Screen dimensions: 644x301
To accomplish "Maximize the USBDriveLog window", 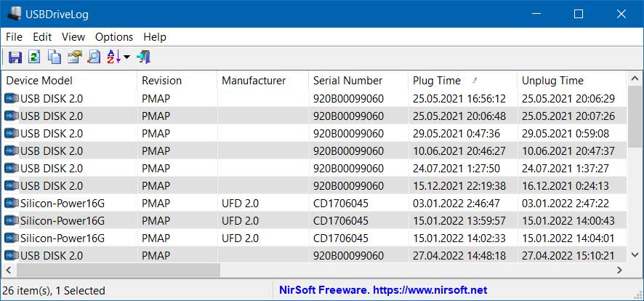I will [579, 14].
